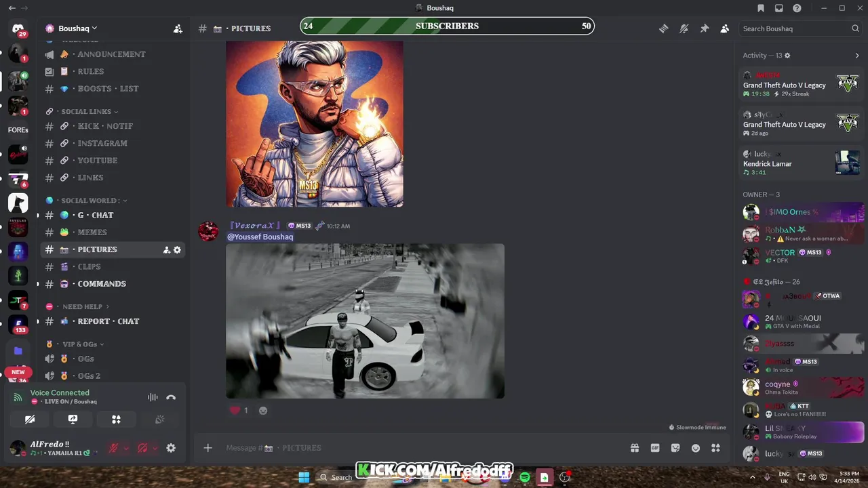This screenshot has width=868, height=488.
Task: Open the apps launcher icon in message bar
Action: pos(715,448)
